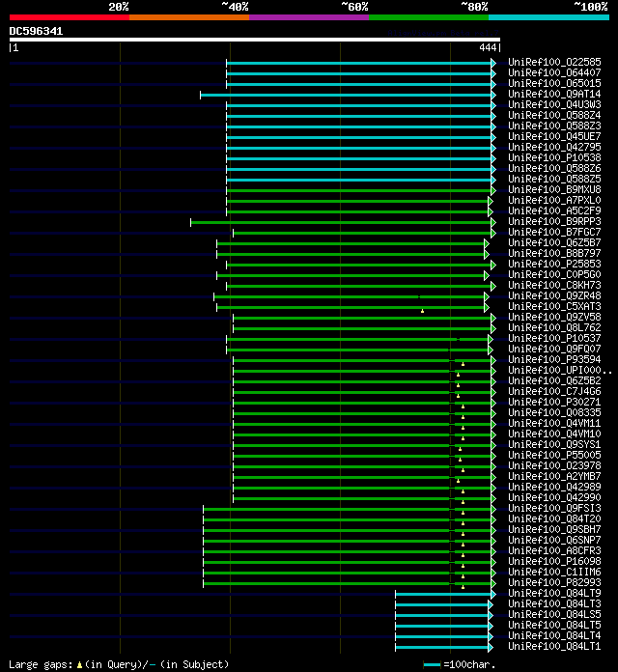Click the cyan 100char scale bar
Image resolution: width=618 pixels, height=672 pixels.
tap(432, 664)
